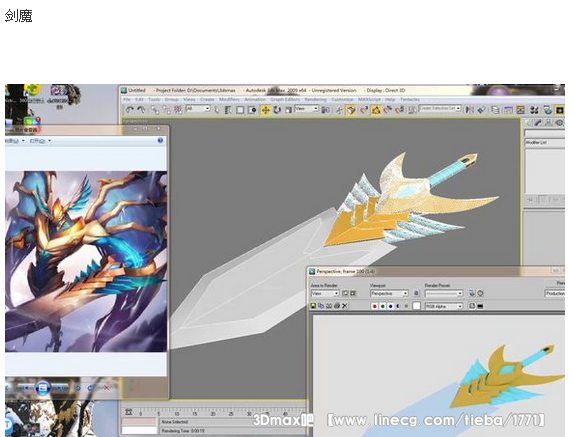574x437 pixels.
Task: Click Clone Rendered Frame Window icon
Action: point(329,306)
